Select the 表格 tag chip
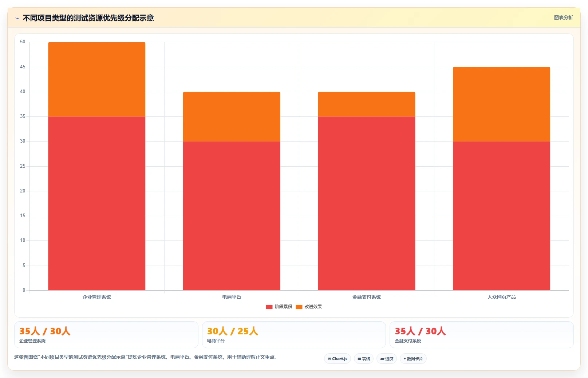Screen dimensions: 588x378 364,359
